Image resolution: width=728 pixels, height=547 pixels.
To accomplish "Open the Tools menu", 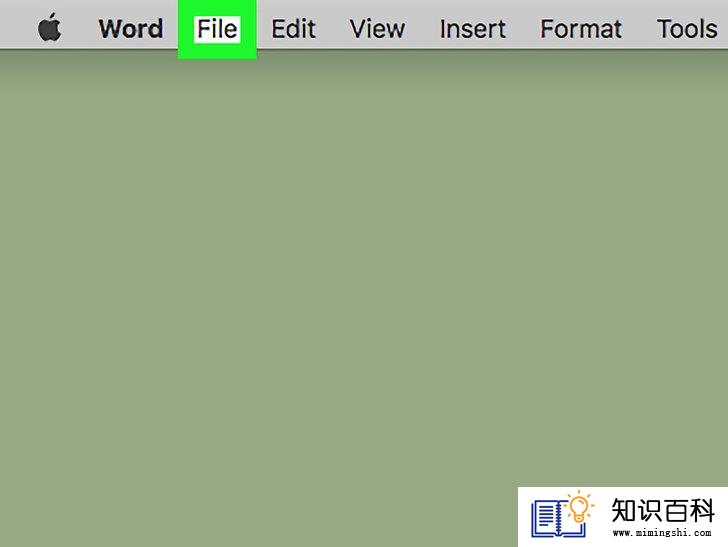I will point(687,29).
